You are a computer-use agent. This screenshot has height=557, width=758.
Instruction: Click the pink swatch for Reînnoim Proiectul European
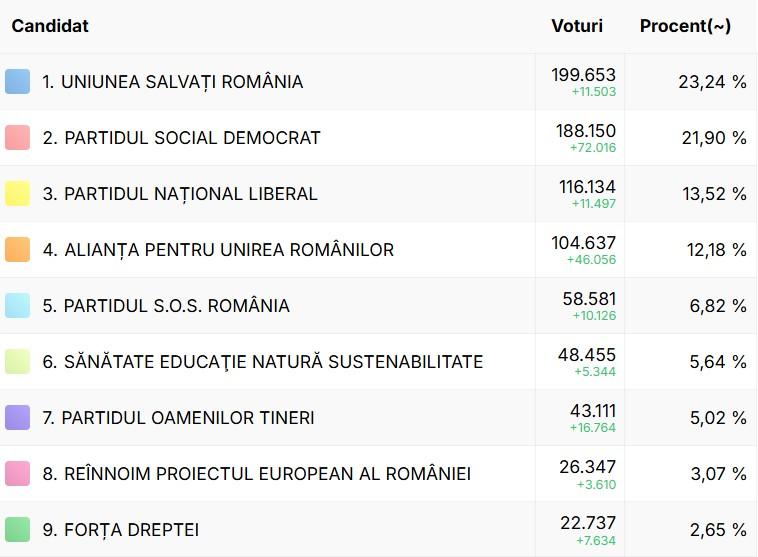coord(17,474)
